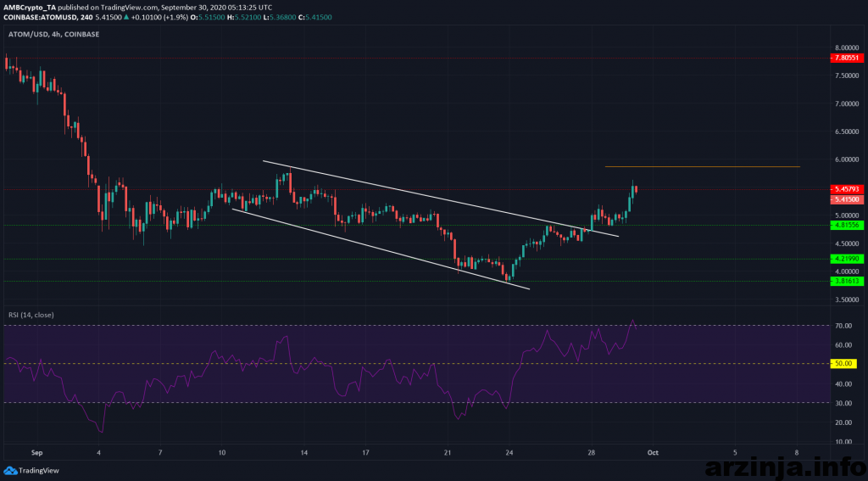Viewport: 868px width, 481px height.
Task: Select the green 3.81613 price label
Action: (848, 282)
